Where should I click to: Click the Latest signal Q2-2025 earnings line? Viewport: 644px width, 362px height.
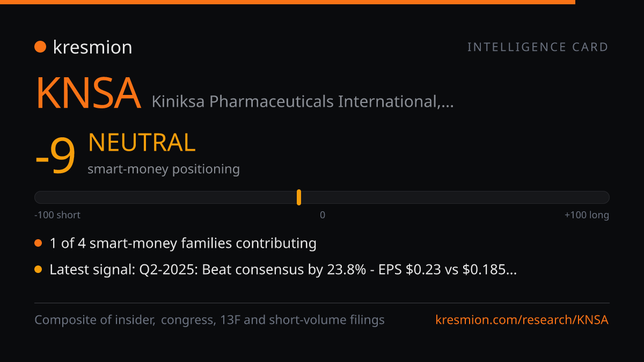coord(283,270)
